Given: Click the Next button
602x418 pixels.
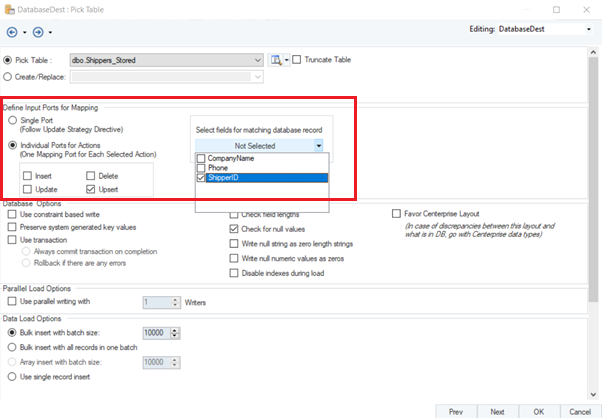Looking at the screenshot, I should click(497, 410).
